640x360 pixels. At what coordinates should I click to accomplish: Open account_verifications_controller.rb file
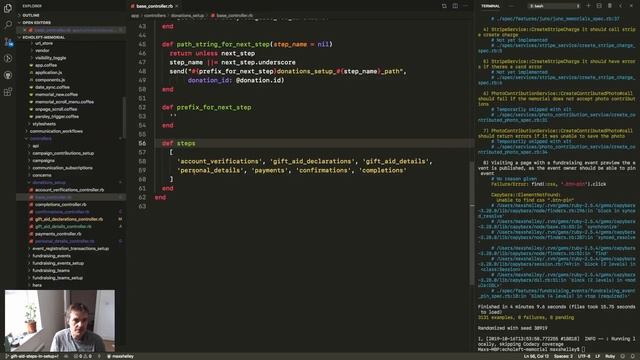point(69,190)
